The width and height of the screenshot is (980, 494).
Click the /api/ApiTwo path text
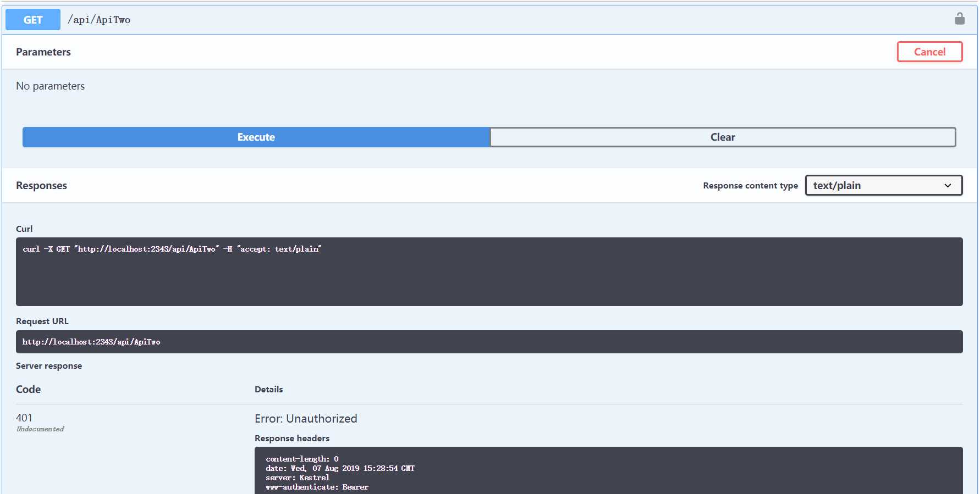tap(99, 20)
